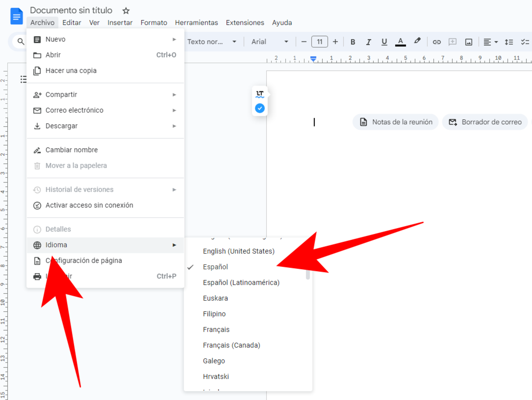The image size is (532, 400).
Task: Click the offline circle icon beside Activar
Action: point(37,206)
